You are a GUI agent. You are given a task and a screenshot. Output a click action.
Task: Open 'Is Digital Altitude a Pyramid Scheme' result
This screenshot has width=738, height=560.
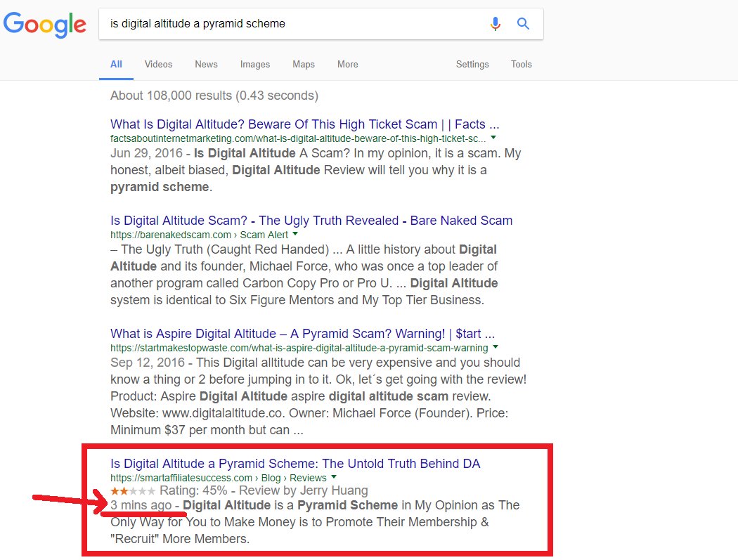coord(295,464)
